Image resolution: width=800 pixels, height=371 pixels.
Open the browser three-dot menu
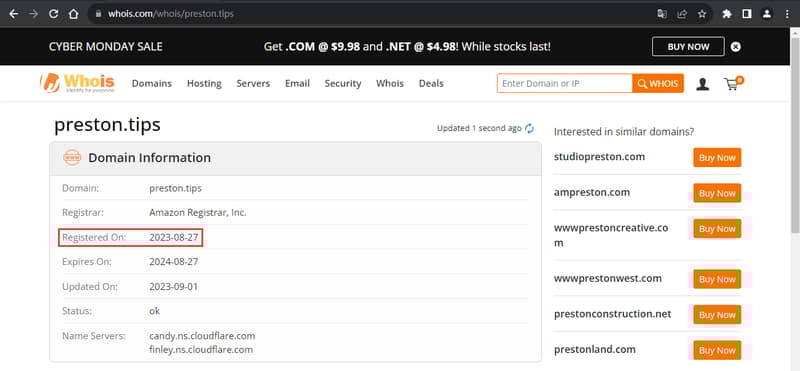(x=787, y=14)
